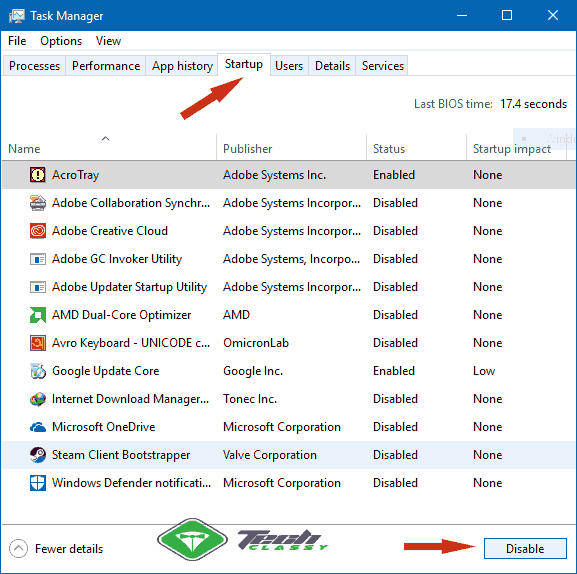Image resolution: width=577 pixels, height=574 pixels.
Task: Click the Low startup impact value
Action: pyautogui.click(x=484, y=371)
